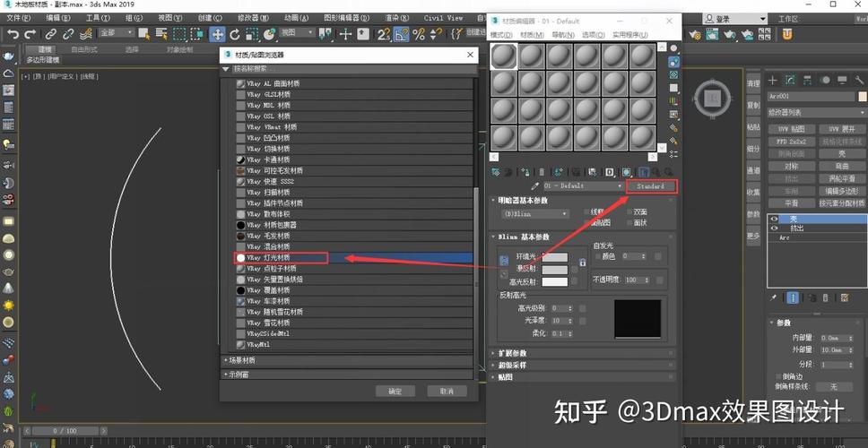Open the 01 - Default material name dropdown
The height and width of the screenshot is (448, 868).
[583, 186]
